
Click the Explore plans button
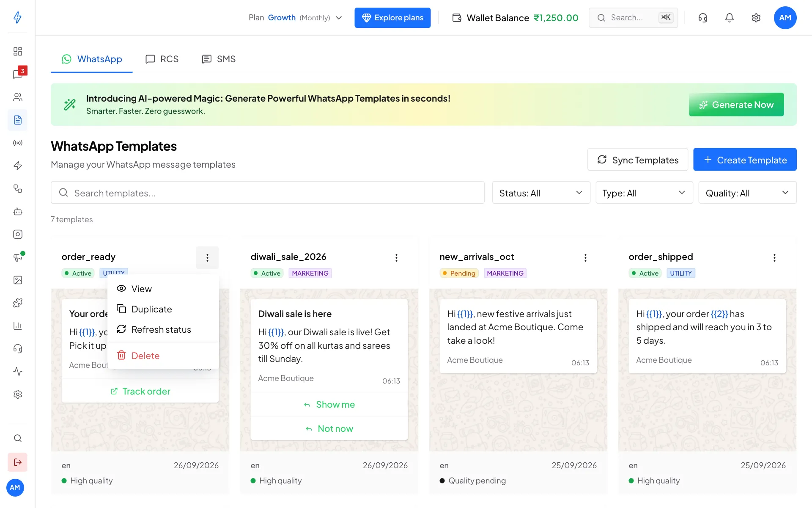(x=392, y=18)
